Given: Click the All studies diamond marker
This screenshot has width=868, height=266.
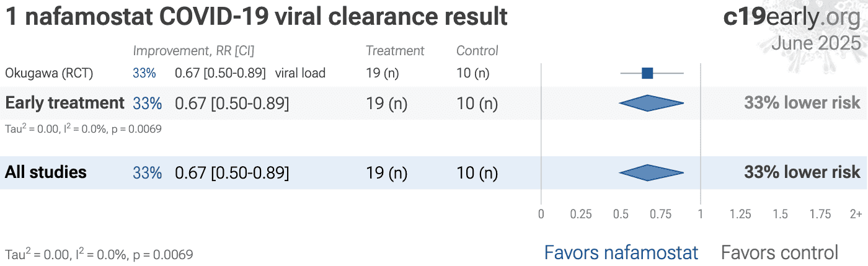Looking at the screenshot, I should [x=651, y=172].
